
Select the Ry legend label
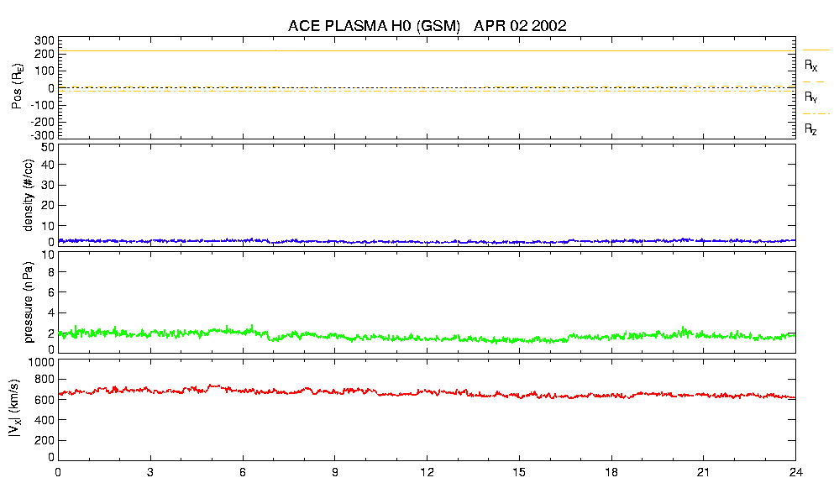(x=810, y=97)
